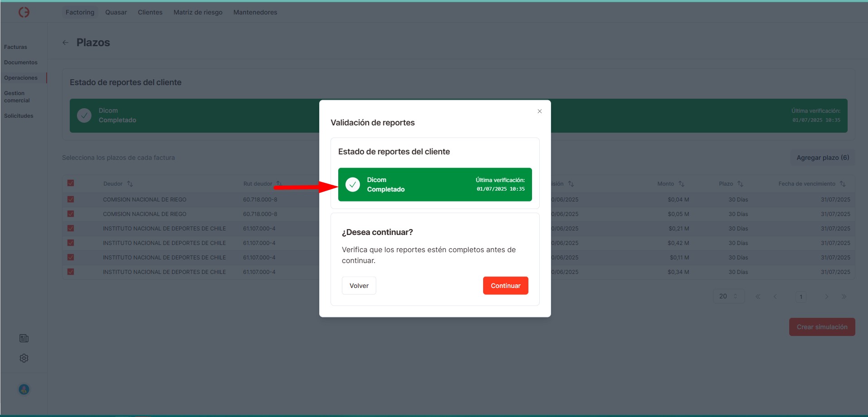
Task: Close the Validación de reportes dialog
Action: 539,111
